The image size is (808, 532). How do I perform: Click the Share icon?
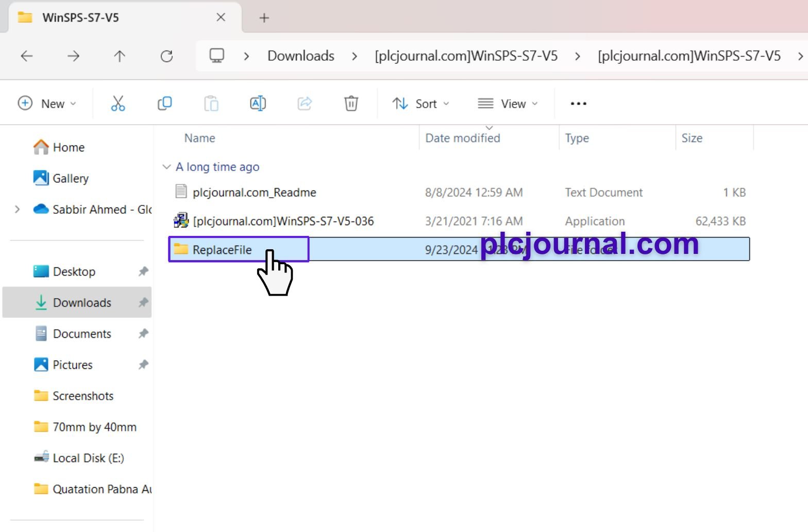click(305, 104)
